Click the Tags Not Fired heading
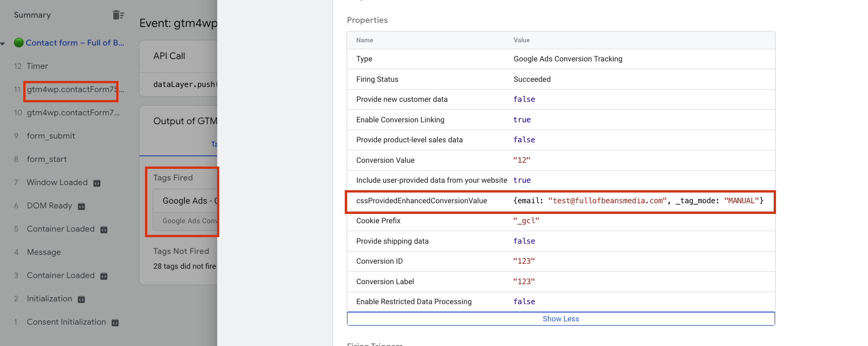The width and height of the screenshot is (868, 346). pos(181,251)
